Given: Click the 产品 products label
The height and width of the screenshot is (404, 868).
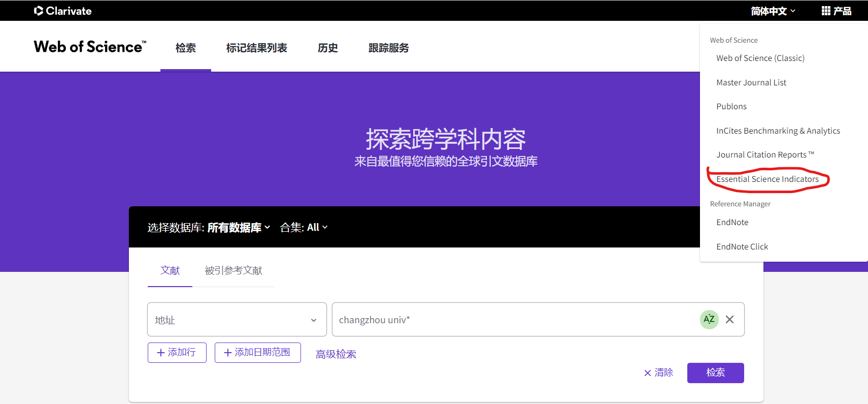Looking at the screenshot, I should click(x=842, y=11).
